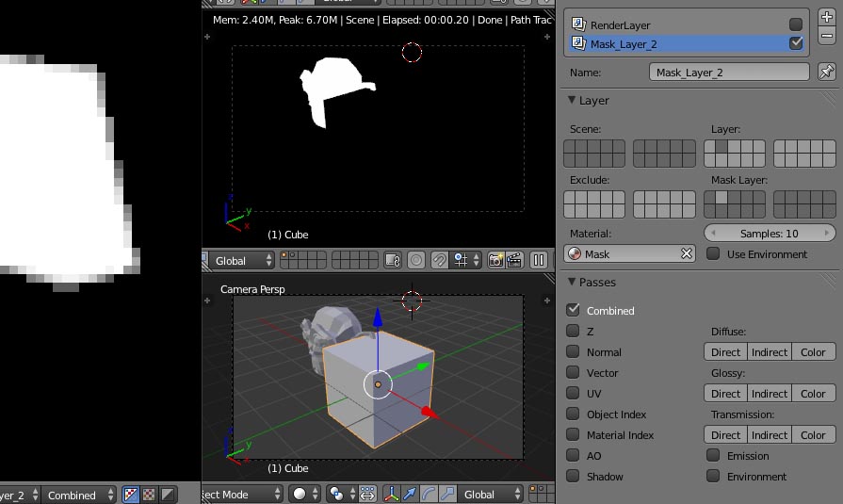Click the RenderLayer row icon
This screenshot has height=504, width=843.
(578, 24)
